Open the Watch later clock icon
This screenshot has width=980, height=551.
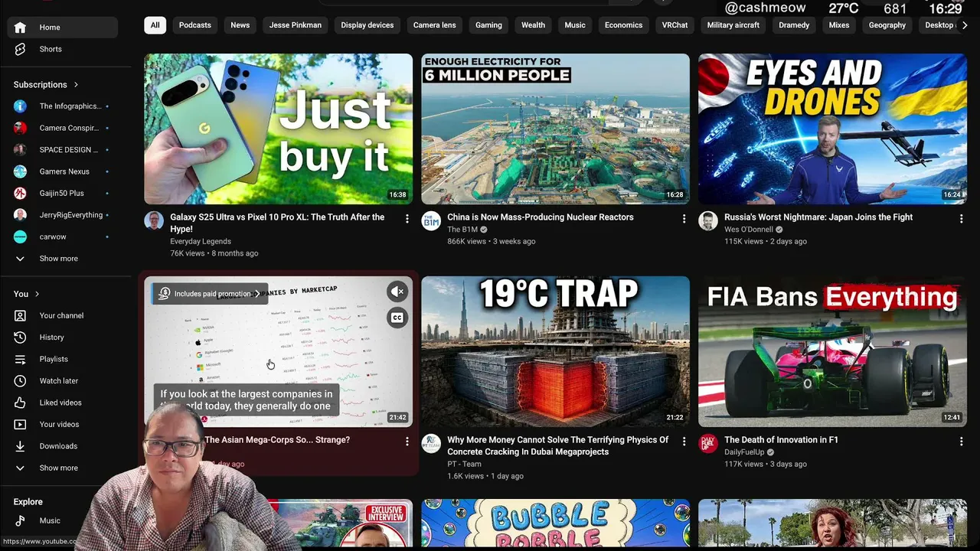(x=21, y=381)
